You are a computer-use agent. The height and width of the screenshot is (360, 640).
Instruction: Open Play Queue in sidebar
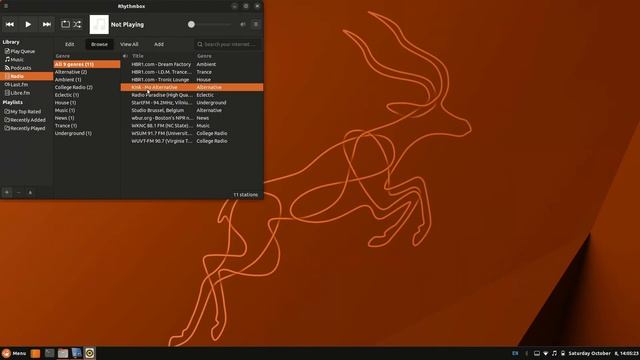click(x=27, y=51)
